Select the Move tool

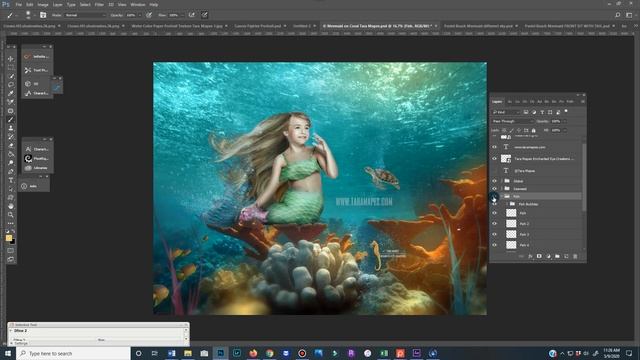click(11, 59)
